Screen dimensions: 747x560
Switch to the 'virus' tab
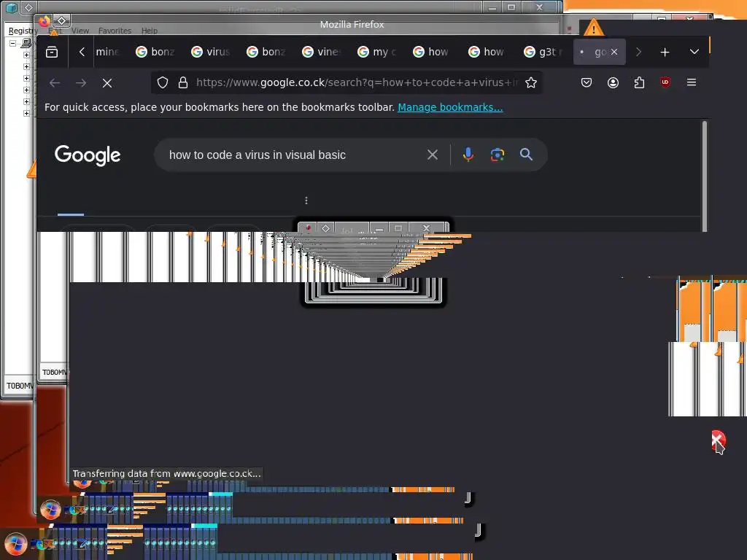(211, 52)
